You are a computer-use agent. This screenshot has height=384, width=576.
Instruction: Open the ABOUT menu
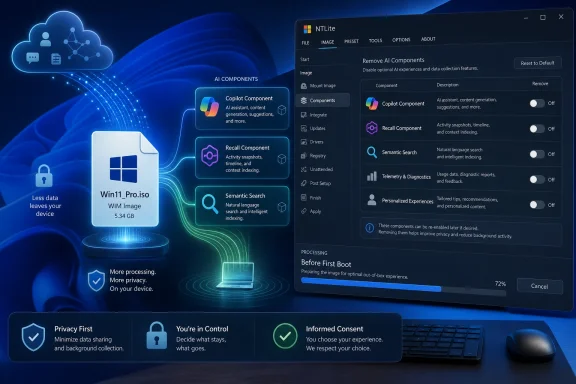pyautogui.click(x=428, y=39)
